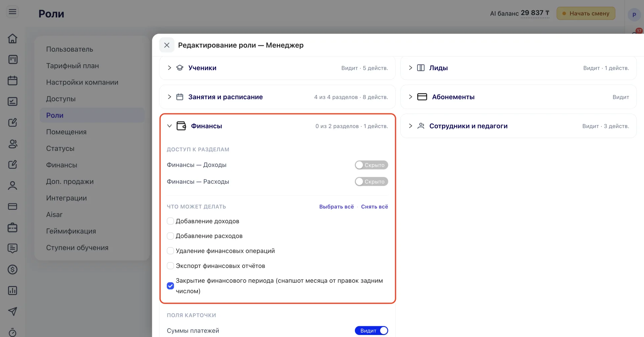Toggle Финансы — Доходы section access
Image resolution: width=644 pixels, height=337 pixels.
click(371, 165)
